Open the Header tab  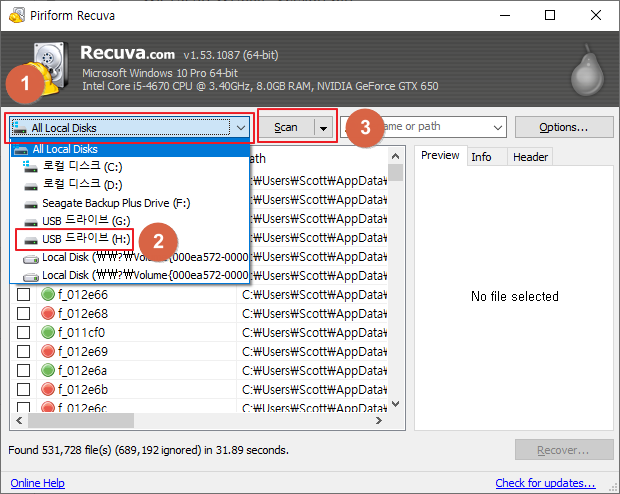pyautogui.click(x=530, y=157)
